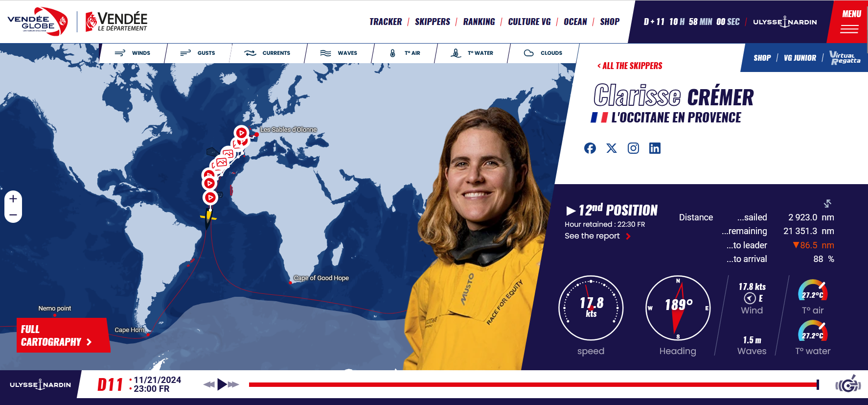Open the X (Twitter) profile icon
Image resolution: width=868 pixels, height=405 pixels.
pos(612,148)
